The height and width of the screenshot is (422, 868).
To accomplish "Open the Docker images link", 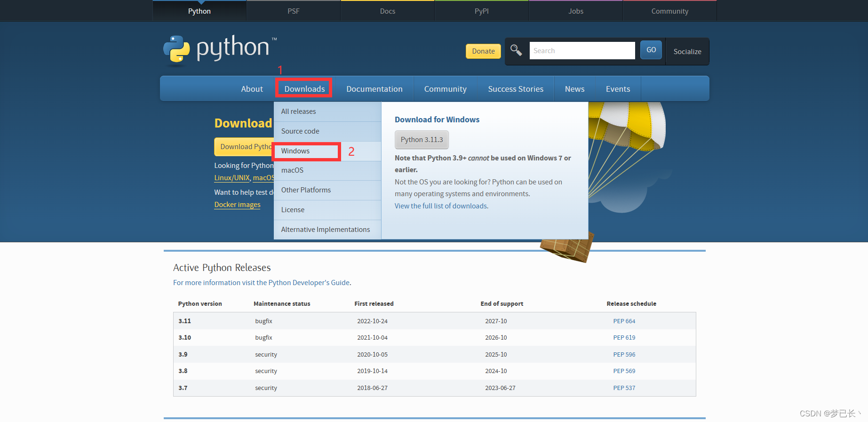I will 237,205.
